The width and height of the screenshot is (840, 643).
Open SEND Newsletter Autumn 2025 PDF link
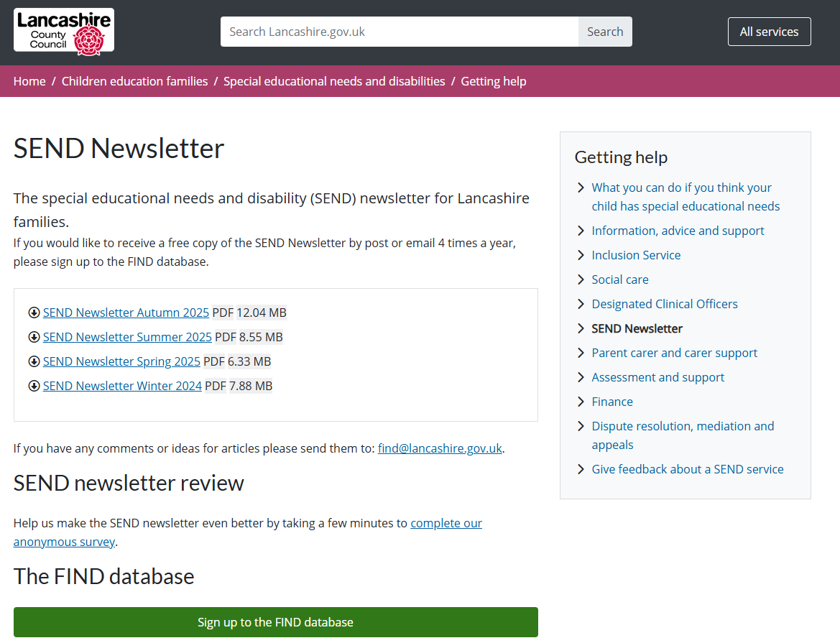(126, 313)
